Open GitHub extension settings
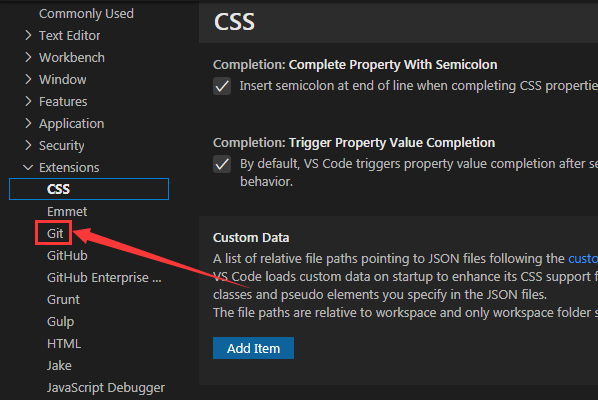 [67, 255]
